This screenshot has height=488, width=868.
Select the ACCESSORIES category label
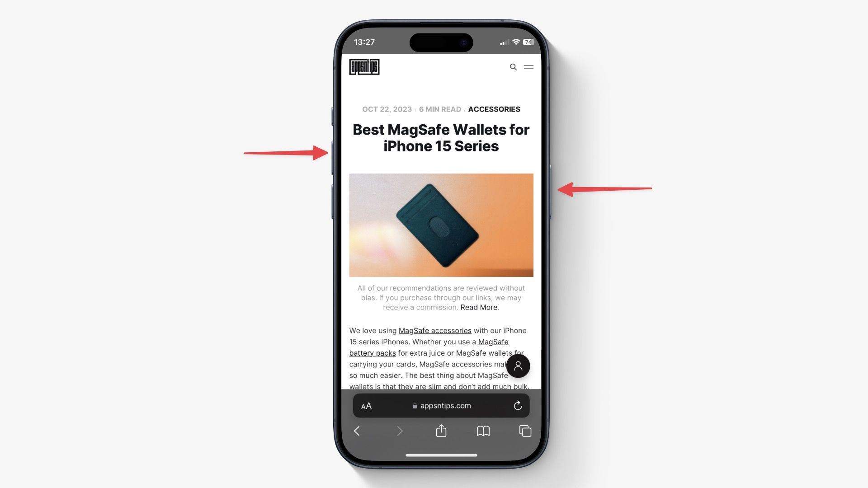click(494, 109)
